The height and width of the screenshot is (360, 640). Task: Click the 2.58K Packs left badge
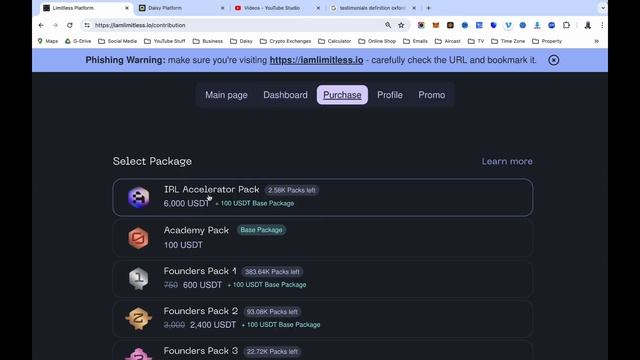291,190
